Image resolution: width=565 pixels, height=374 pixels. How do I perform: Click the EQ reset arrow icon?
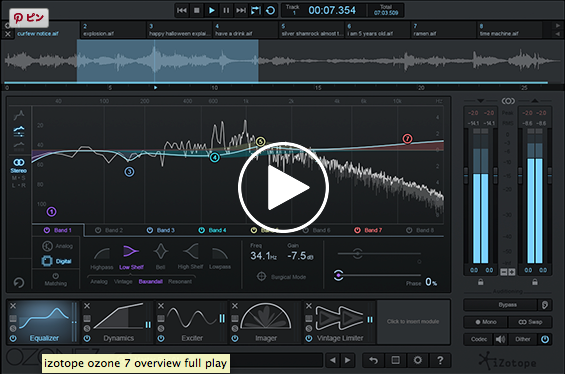19,282
